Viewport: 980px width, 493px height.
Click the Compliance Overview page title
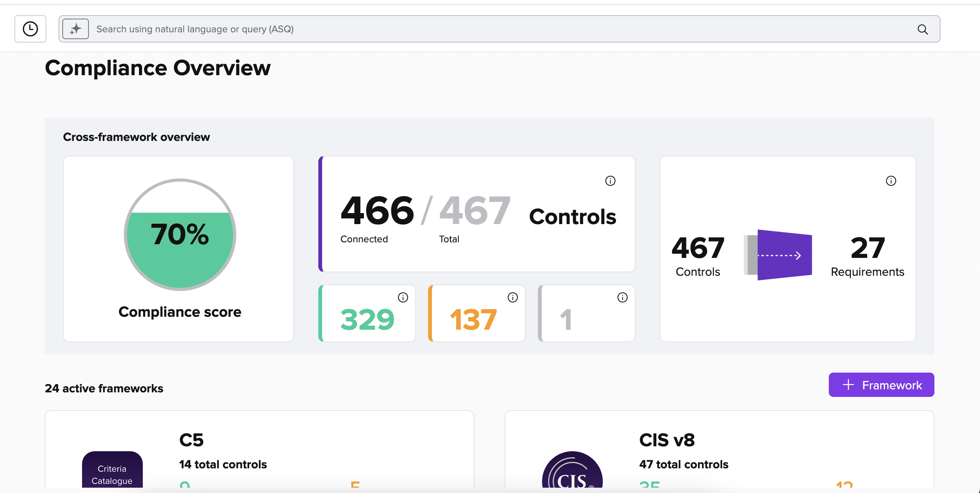[x=158, y=68]
